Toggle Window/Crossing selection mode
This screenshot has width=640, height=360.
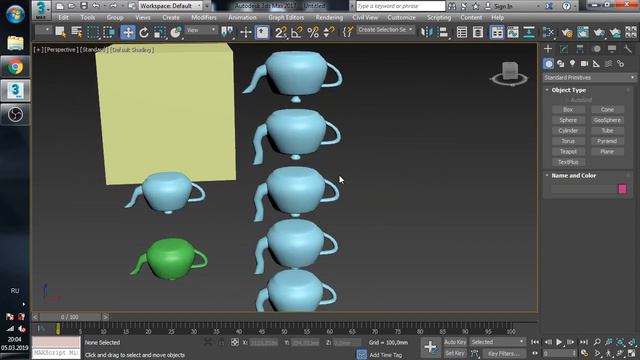(x=109, y=32)
